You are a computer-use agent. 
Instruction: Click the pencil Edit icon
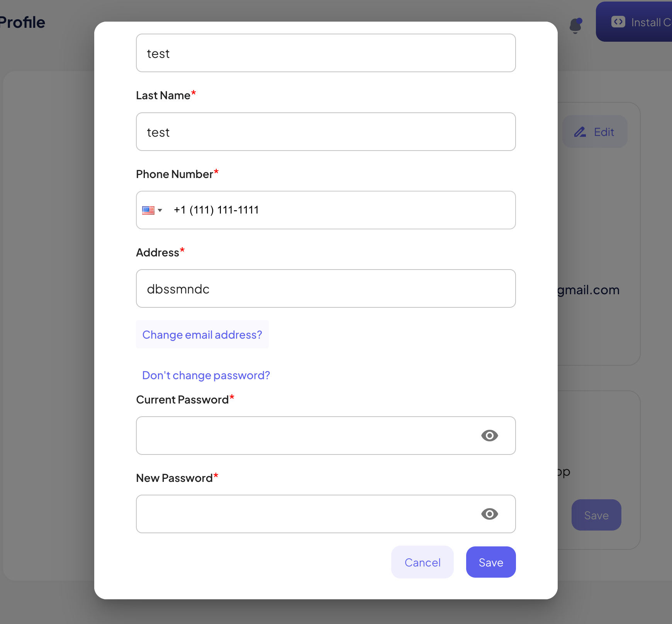pyautogui.click(x=580, y=132)
